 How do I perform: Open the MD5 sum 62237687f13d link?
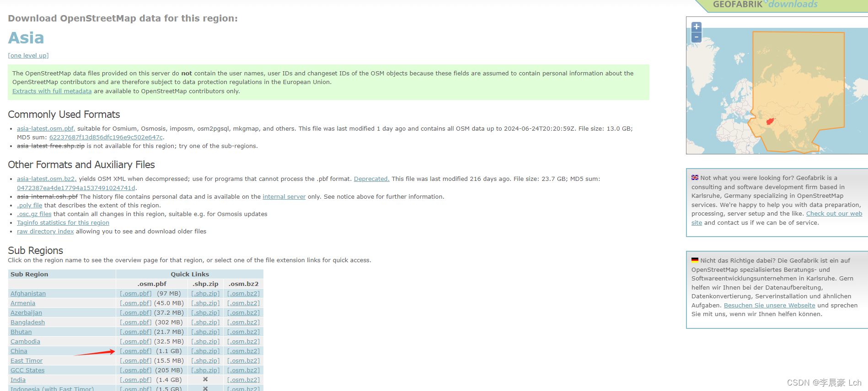coord(106,137)
